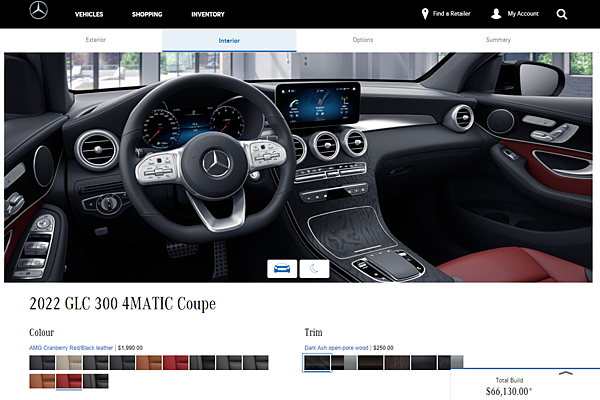Open the INVENTORY menu
The width and height of the screenshot is (600, 400).
(208, 15)
